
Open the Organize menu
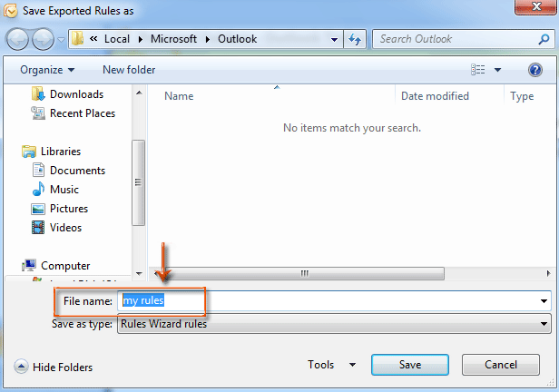[47, 70]
